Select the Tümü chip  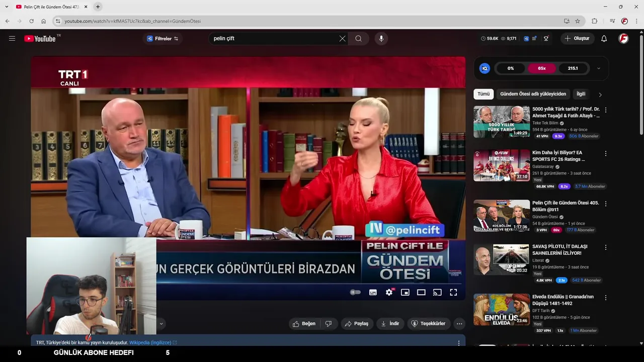pos(484,94)
